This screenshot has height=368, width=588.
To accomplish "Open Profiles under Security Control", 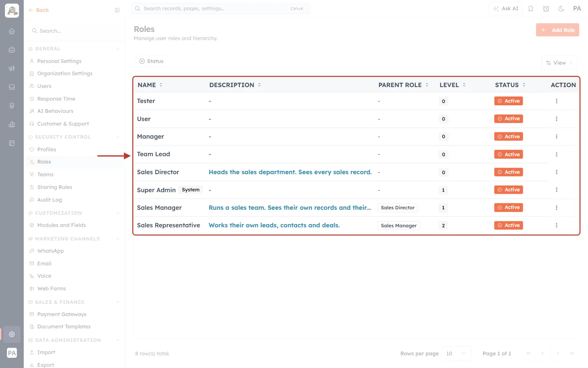I will (47, 150).
